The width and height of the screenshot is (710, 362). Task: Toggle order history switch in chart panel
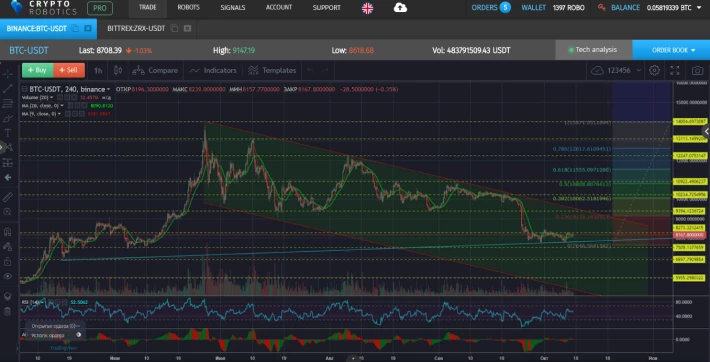79,335
